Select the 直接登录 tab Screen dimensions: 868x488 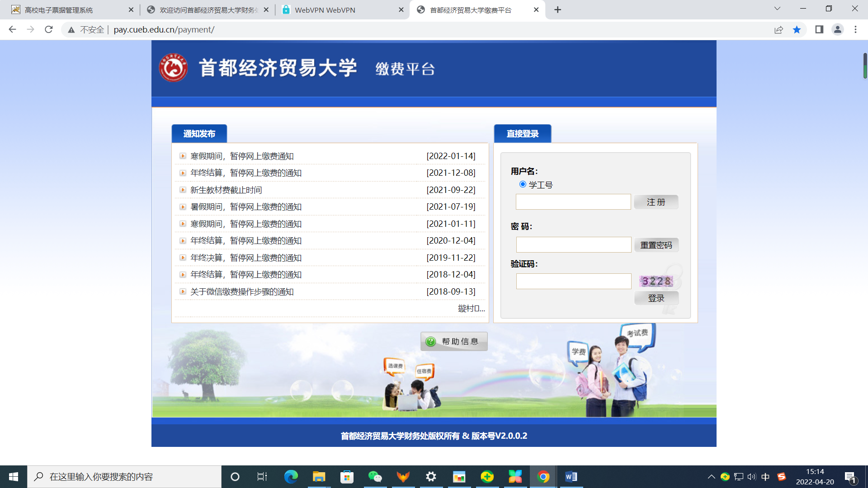[x=523, y=134]
